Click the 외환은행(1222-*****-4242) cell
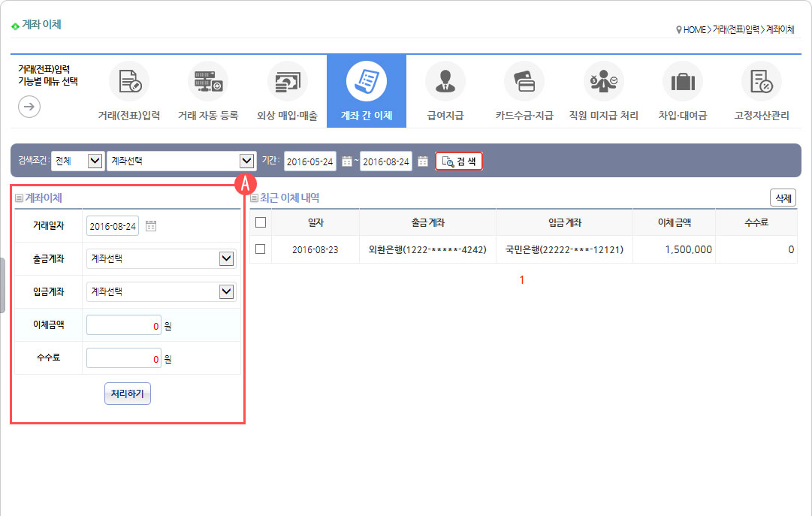 tap(427, 249)
